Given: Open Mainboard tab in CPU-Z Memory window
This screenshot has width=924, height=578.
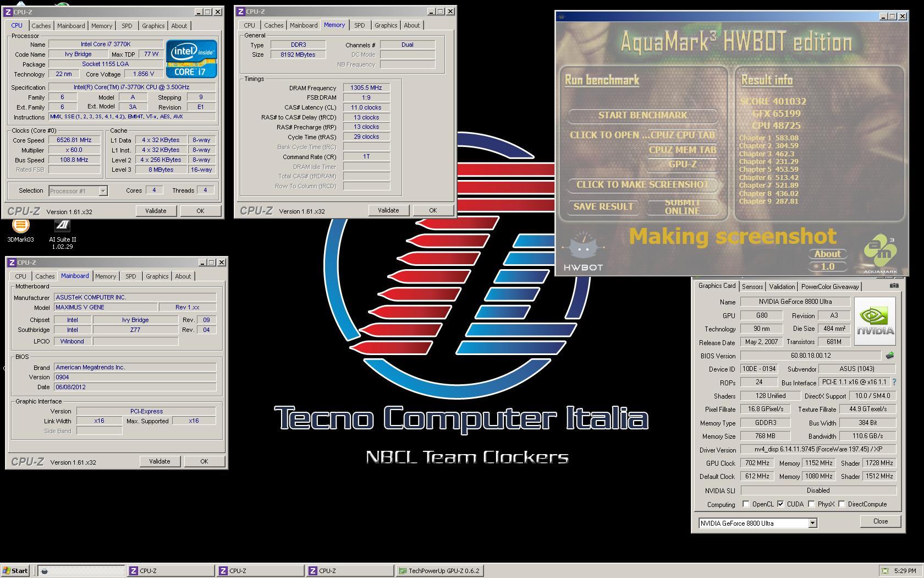Looking at the screenshot, I should click(x=304, y=25).
